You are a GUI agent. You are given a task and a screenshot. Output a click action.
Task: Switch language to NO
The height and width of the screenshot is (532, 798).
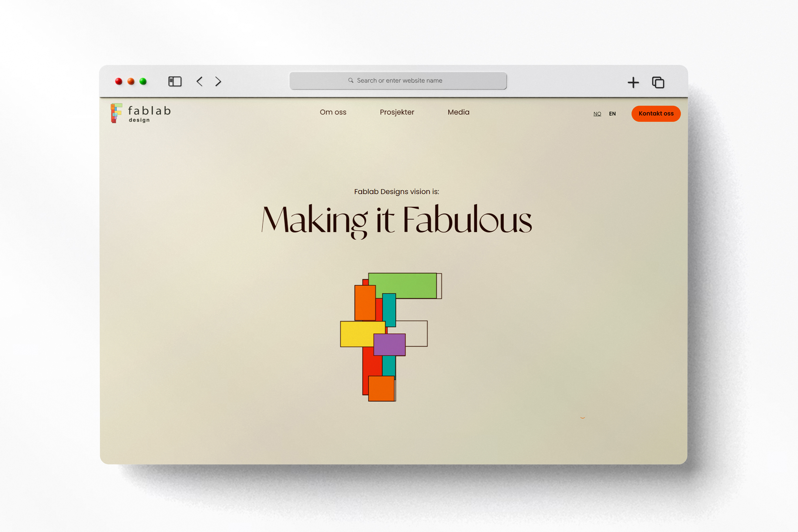pos(597,114)
